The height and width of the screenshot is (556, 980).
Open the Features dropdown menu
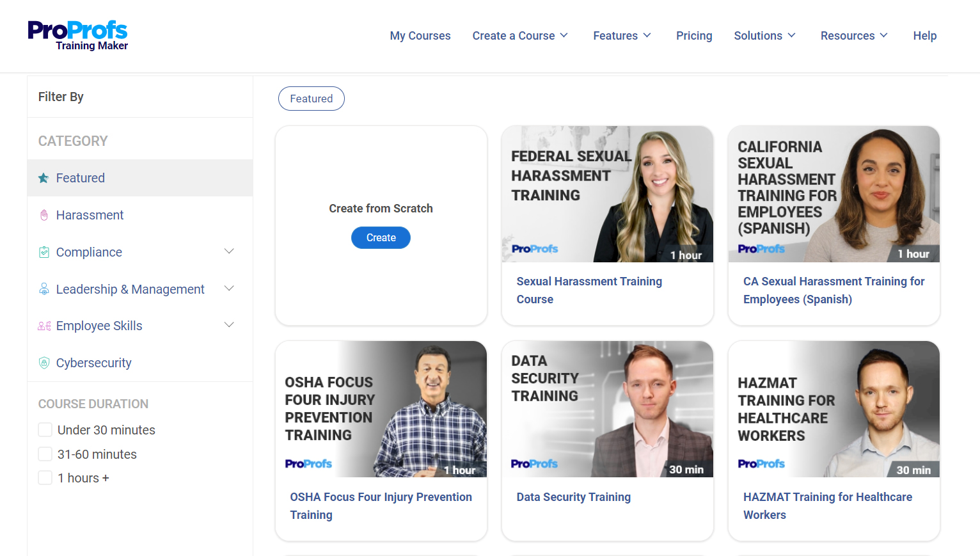(622, 36)
